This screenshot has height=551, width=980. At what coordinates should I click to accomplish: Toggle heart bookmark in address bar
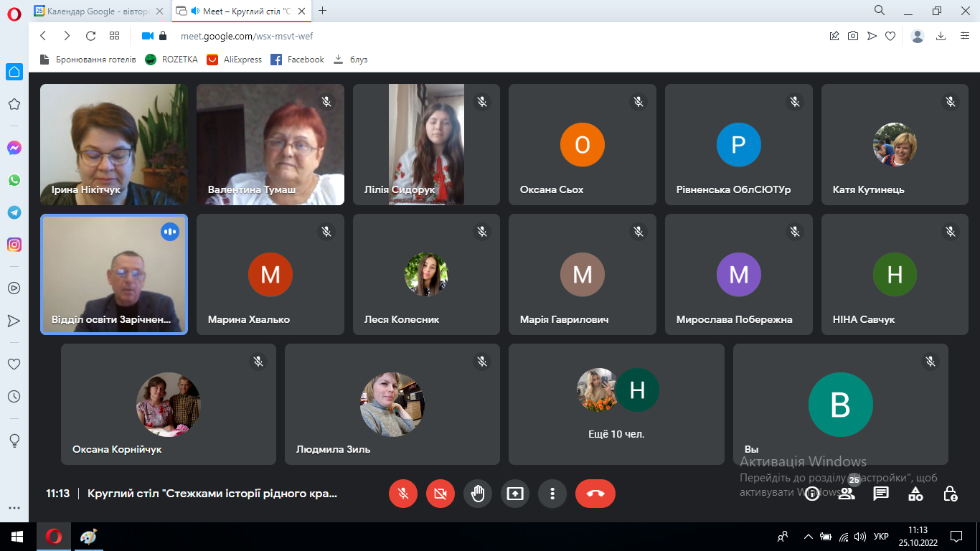pos(890,36)
